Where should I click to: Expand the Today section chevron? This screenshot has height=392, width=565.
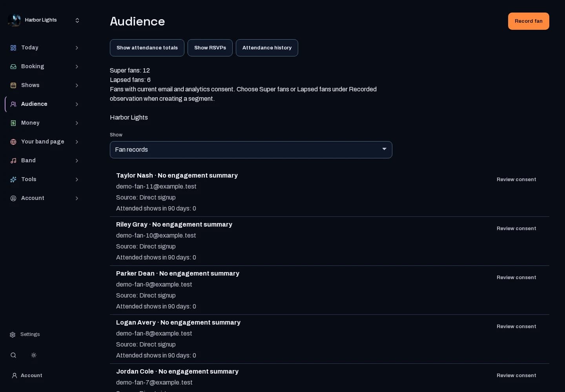(x=77, y=48)
